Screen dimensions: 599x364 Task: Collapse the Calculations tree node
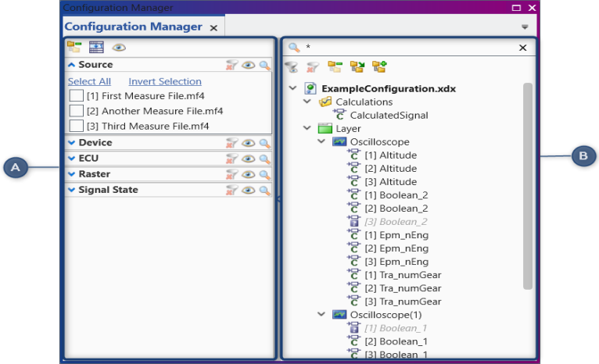[308, 102]
